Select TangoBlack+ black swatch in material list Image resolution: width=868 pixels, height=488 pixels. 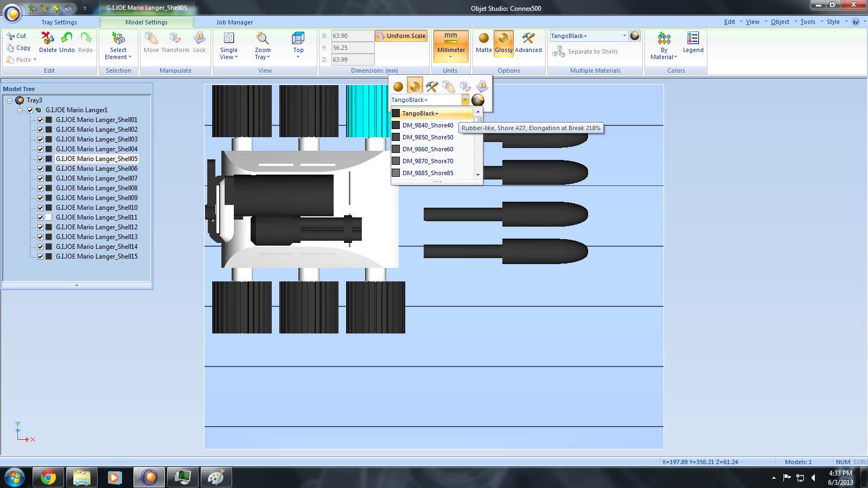(x=396, y=113)
